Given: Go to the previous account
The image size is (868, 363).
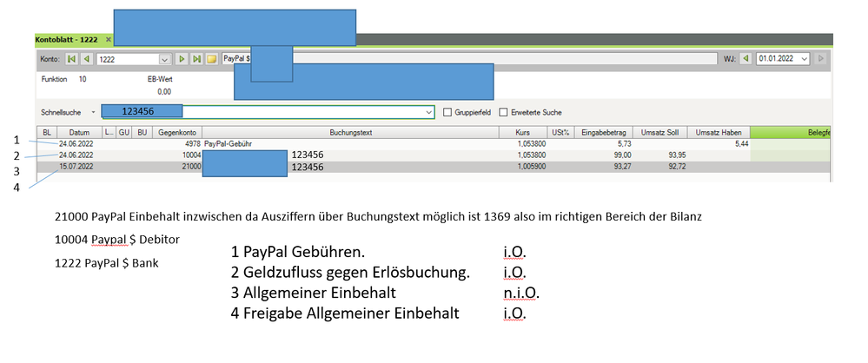Looking at the screenshot, I should tap(87, 59).
